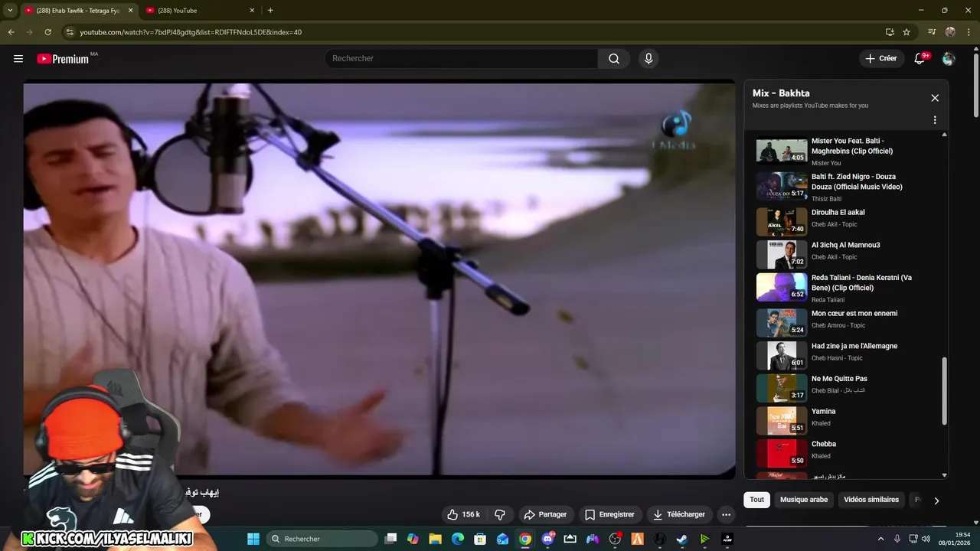Open Chrome profile avatar

coord(950,32)
